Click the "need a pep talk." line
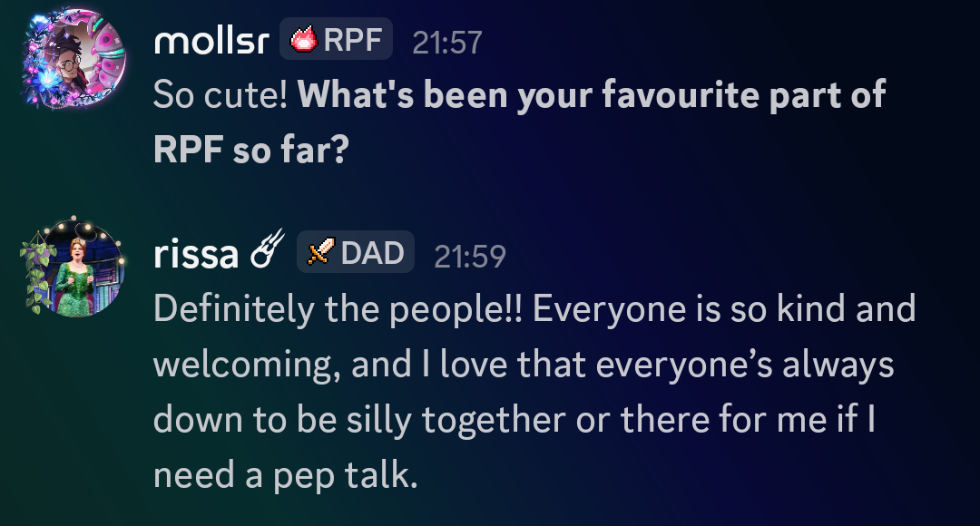980x526 pixels. click(x=286, y=475)
